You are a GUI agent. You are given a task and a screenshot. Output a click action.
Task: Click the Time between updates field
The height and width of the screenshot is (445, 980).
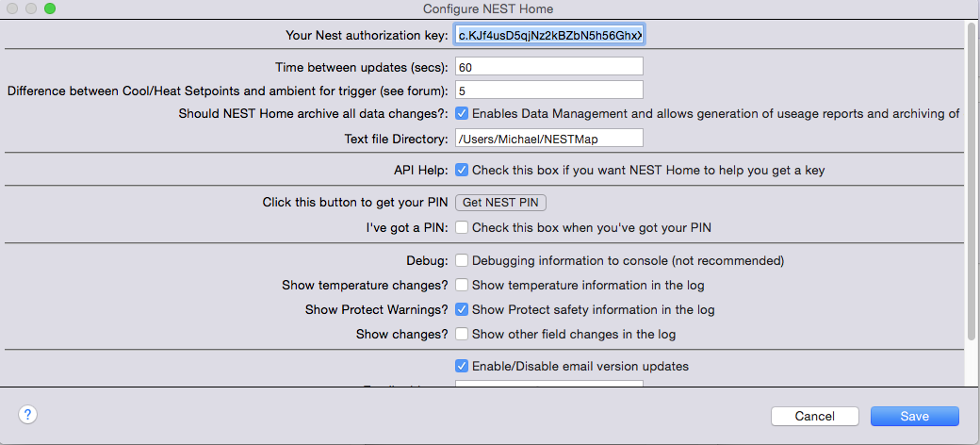[x=549, y=66]
